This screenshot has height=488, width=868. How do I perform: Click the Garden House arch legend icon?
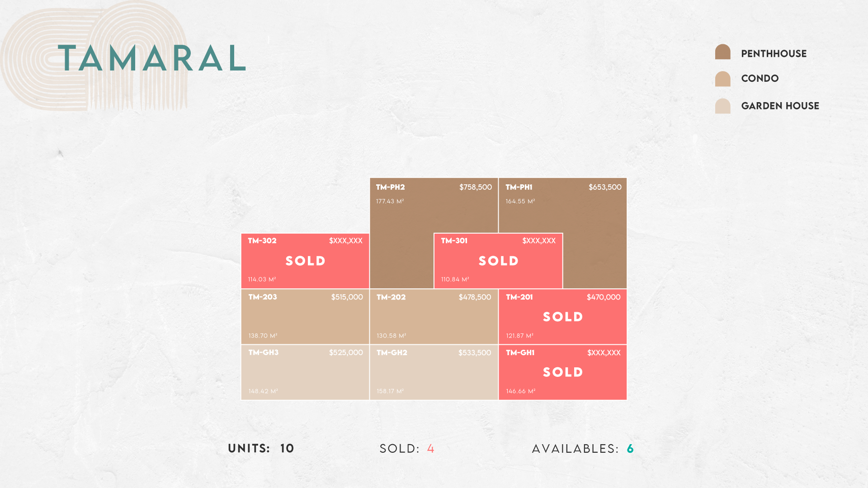(722, 106)
